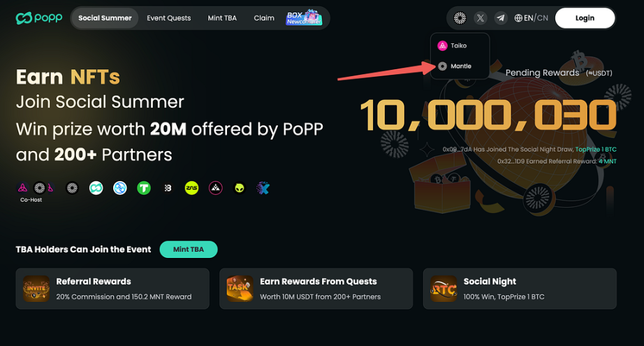
Task: Switch language with EN/CN toggle
Action: pyautogui.click(x=531, y=18)
